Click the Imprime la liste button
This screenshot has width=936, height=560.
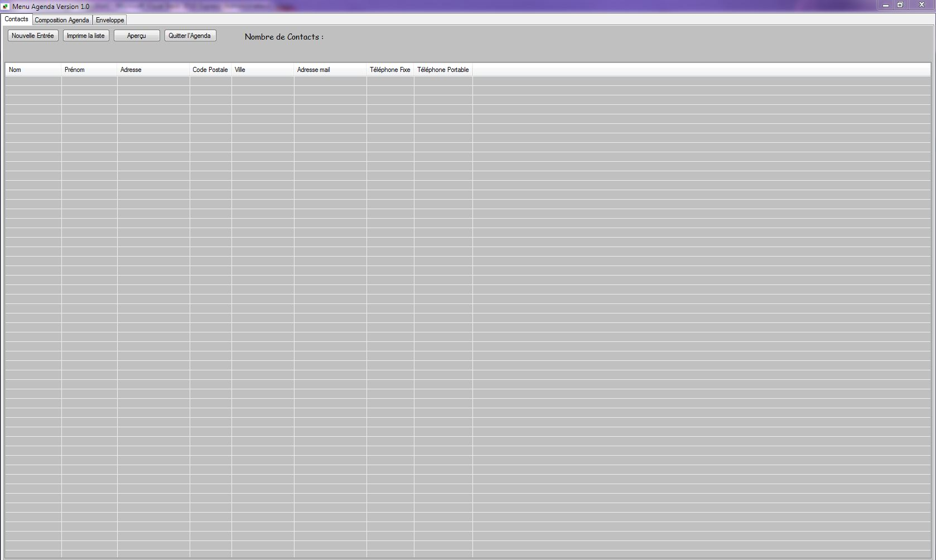86,36
